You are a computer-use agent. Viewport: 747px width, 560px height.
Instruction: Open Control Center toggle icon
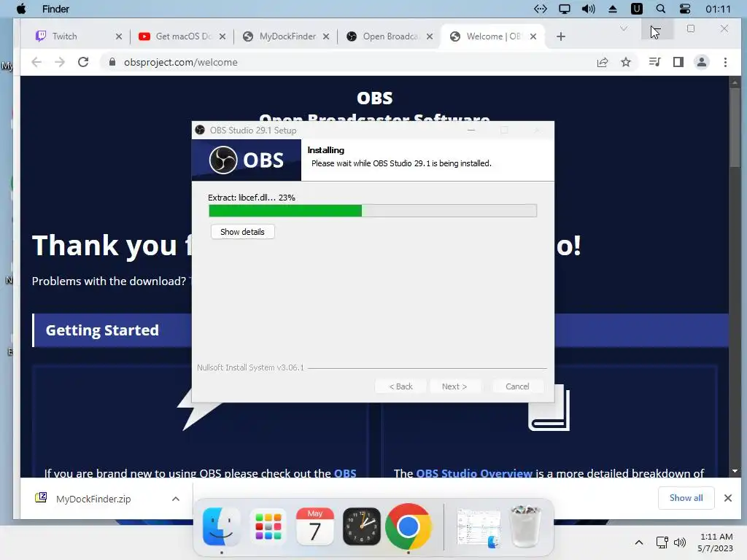[684, 9]
